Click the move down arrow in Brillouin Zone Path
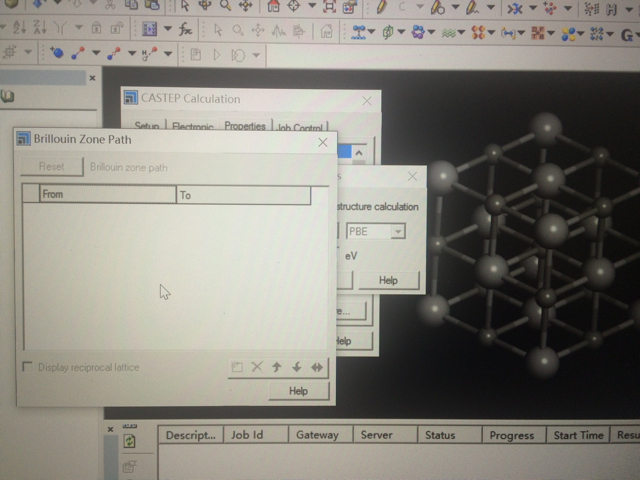640x480 pixels. (x=297, y=367)
